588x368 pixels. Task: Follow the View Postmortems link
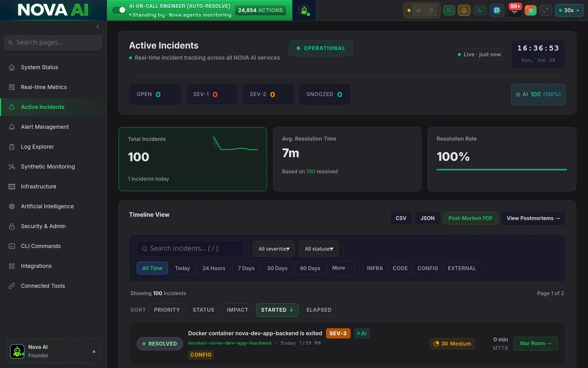(x=533, y=218)
